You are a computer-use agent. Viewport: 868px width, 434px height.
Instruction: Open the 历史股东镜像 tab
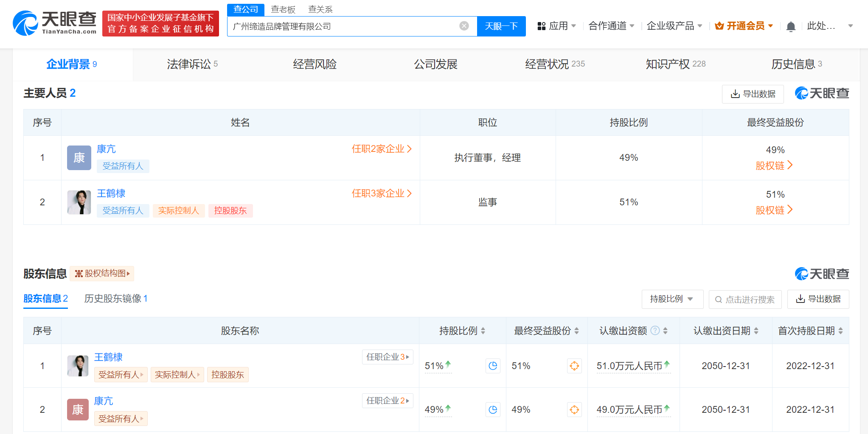point(115,299)
